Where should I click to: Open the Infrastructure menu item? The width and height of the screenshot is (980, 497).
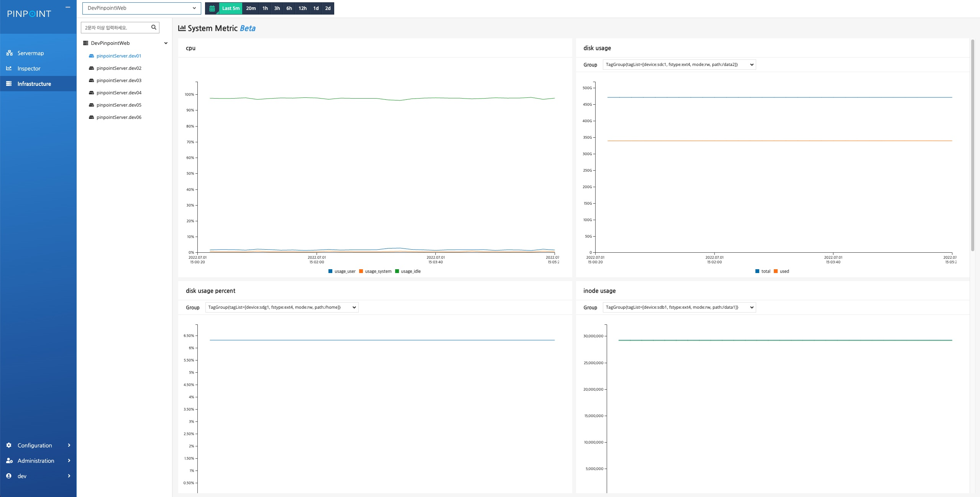[34, 84]
